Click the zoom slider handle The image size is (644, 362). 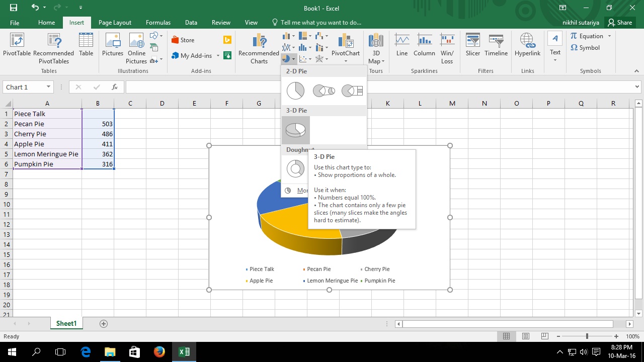(587, 336)
